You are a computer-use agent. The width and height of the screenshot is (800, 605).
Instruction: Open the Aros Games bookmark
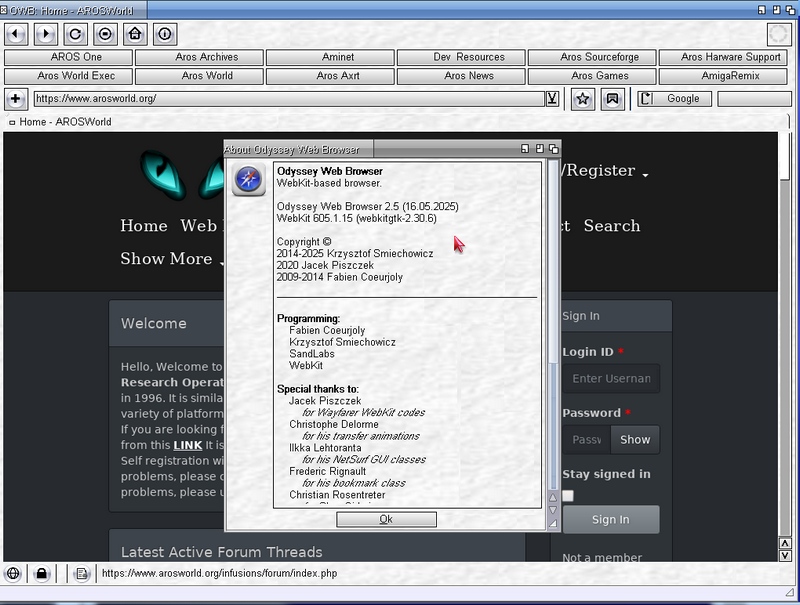point(592,76)
